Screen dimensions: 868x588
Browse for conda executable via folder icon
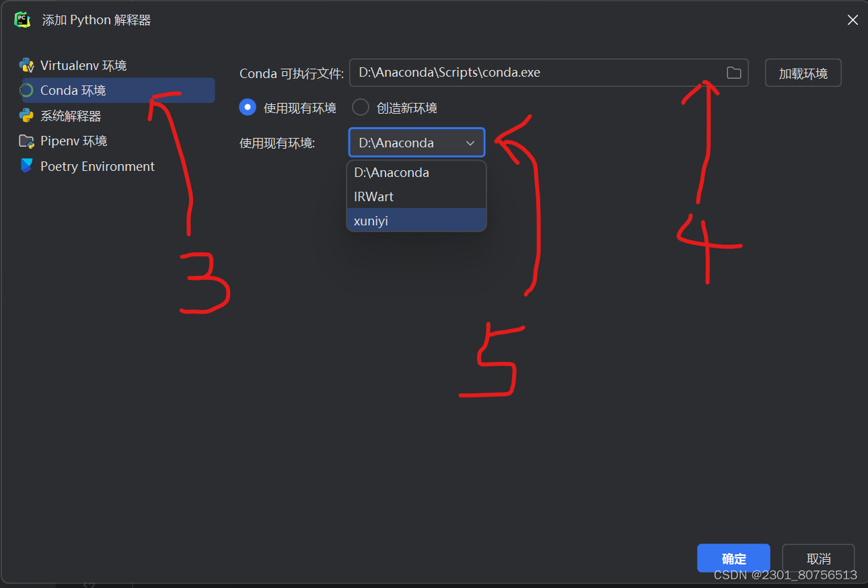pyautogui.click(x=733, y=73)
